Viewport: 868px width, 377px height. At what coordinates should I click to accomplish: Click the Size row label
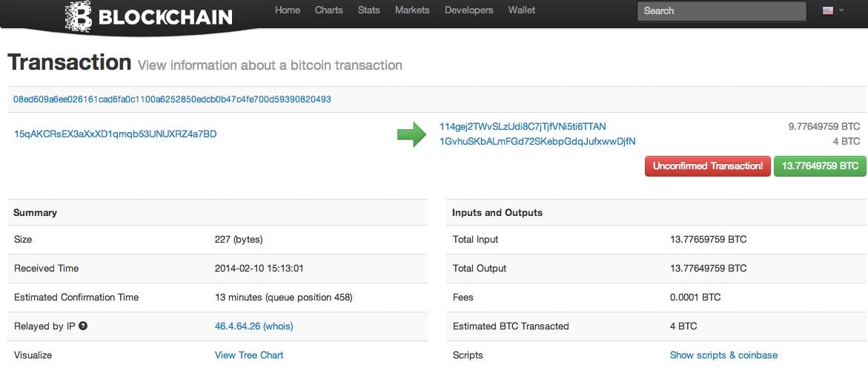point(23,240)
